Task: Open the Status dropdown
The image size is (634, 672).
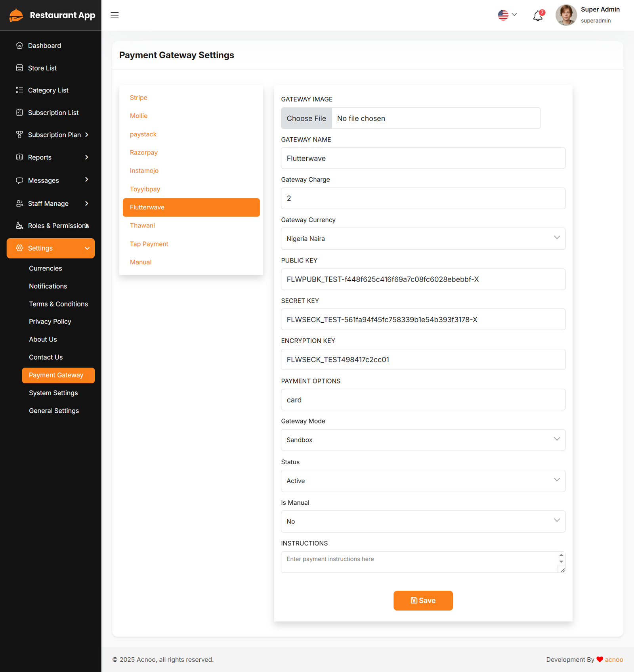Action: (x=423, y=481)
